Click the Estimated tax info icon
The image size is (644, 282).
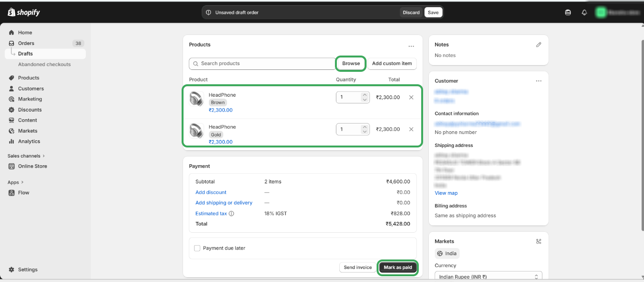(x=231, y=214)
